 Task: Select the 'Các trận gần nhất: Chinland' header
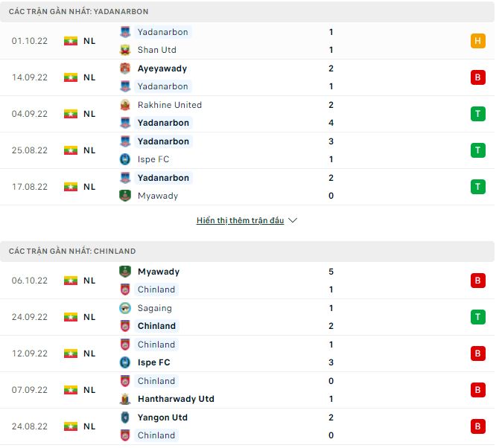[72, 252]
